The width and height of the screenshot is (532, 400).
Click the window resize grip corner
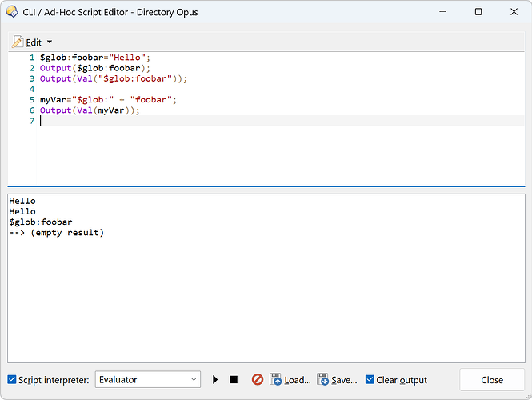point(528,396)
